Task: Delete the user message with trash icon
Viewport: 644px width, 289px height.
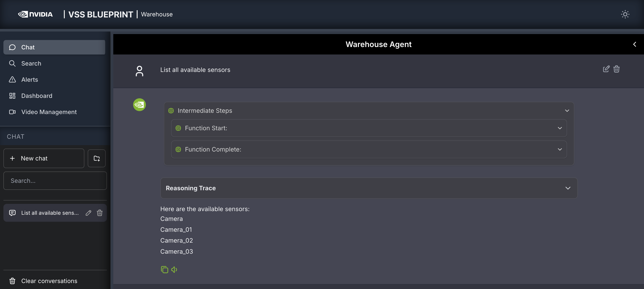Action: point(616,69)
